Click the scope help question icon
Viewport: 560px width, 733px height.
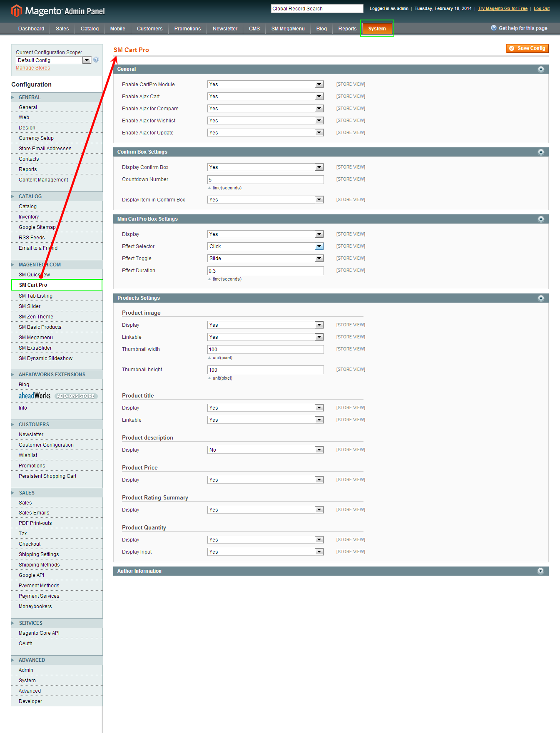[x=96, y=60]
